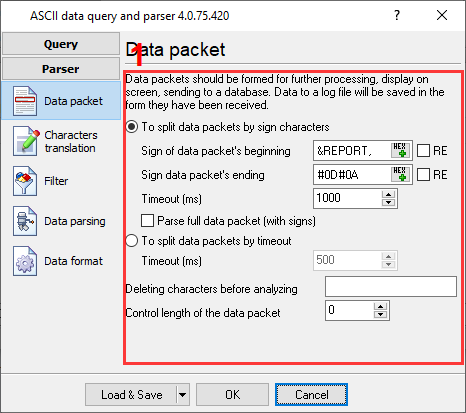Click the Data packet heading text
This screenshot has width=466, height=413.
point(175,50)
